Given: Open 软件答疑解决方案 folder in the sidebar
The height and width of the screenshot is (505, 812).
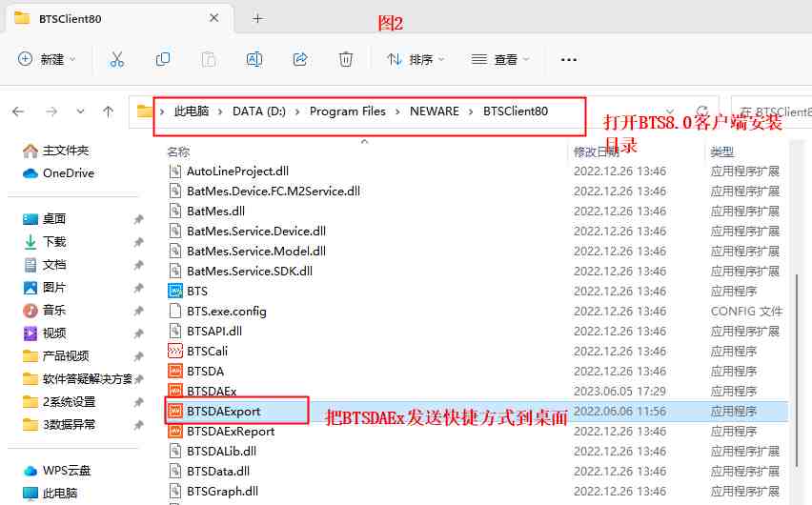Looking at the screenshot, I should pyautogui.click(x=78, y=378).
